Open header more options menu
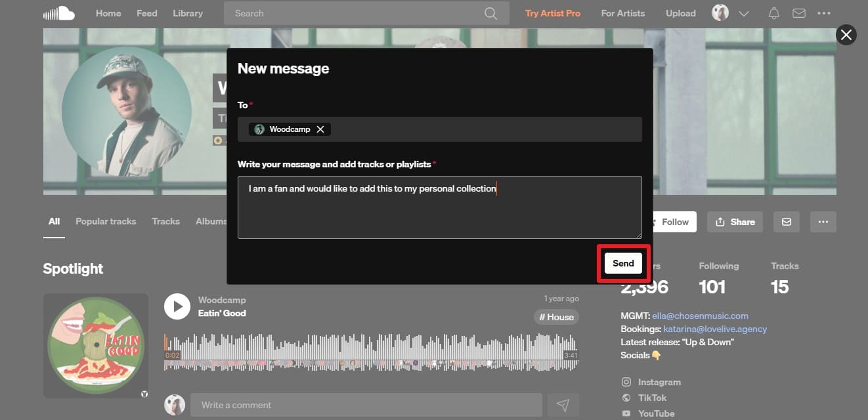Image resolution: width=868 pixels, height=420 pixels. 824,13
